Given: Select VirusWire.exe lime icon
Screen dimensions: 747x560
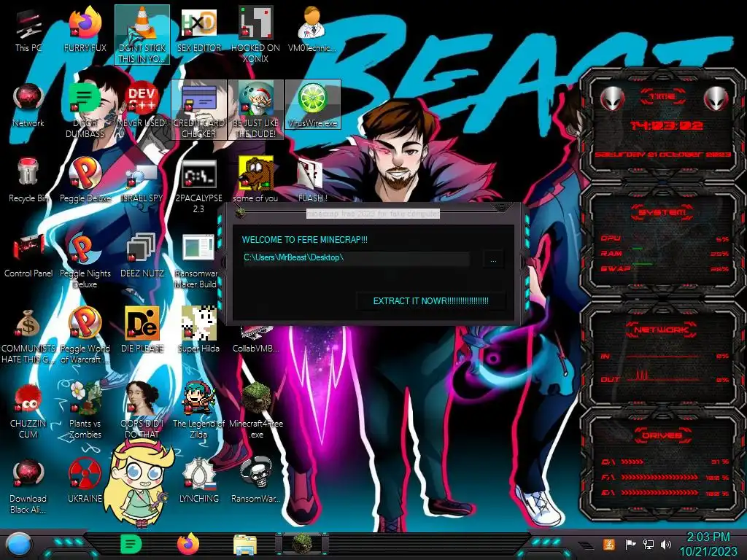Looking at the screenshot, I should pos(312,104).
